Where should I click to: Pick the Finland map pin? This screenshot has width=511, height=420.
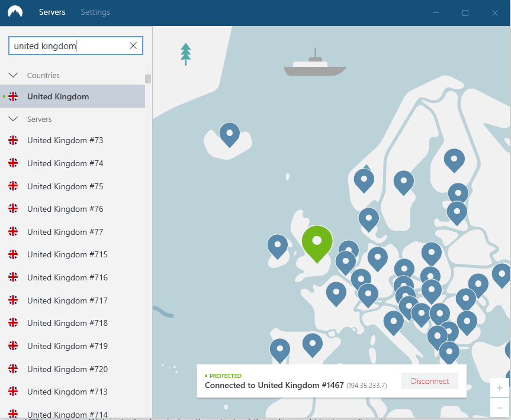pyautogui.click(x=454, y=160)
